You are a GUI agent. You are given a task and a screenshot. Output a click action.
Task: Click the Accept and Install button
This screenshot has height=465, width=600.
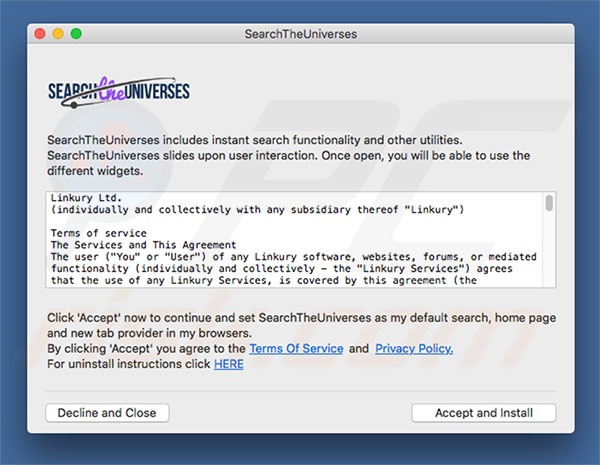pos(484,413)
